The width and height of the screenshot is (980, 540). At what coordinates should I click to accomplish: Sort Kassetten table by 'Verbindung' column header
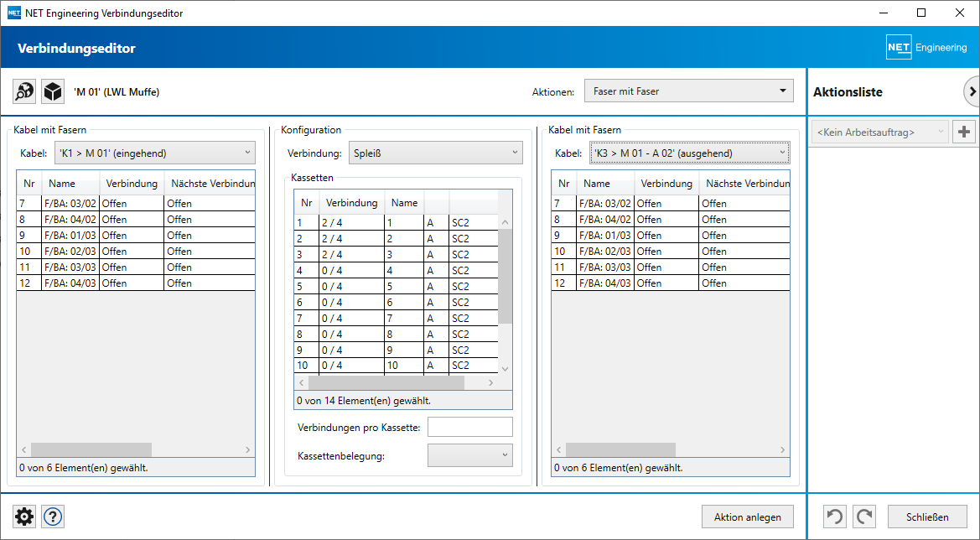pyautogui.click(x=352, y=203)
